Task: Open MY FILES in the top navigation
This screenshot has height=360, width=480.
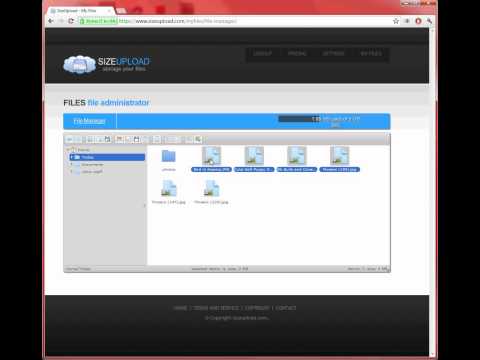Action: coord(371,53)
